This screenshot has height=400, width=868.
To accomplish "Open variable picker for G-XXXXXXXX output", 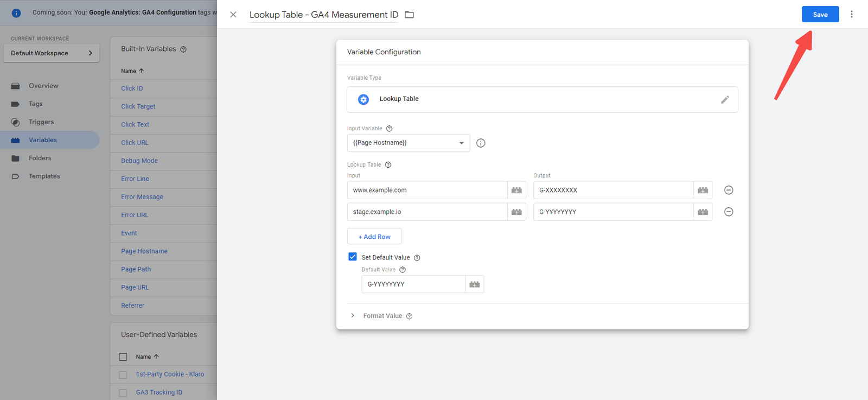I will [703, 191].
